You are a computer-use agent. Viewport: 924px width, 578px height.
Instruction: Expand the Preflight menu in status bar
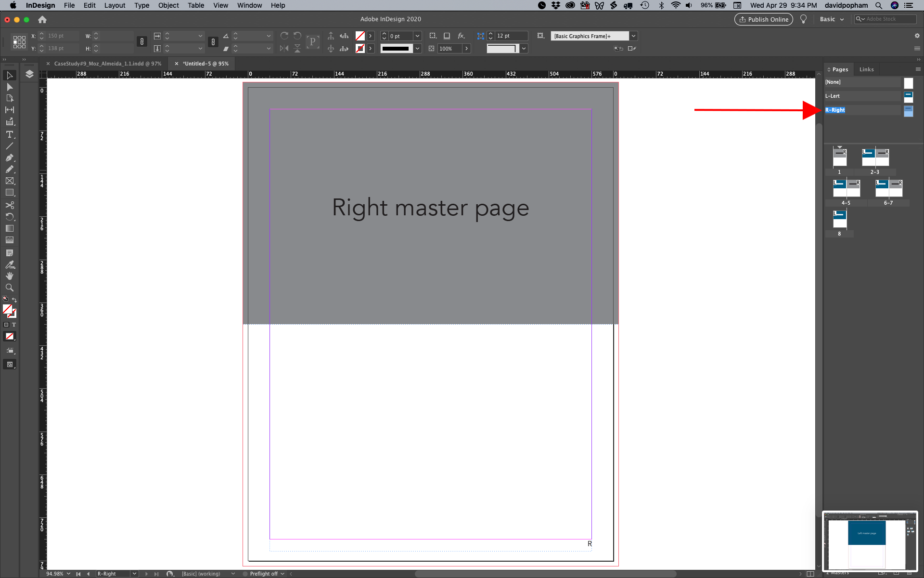pyautogui.click(x=283, y=574)
